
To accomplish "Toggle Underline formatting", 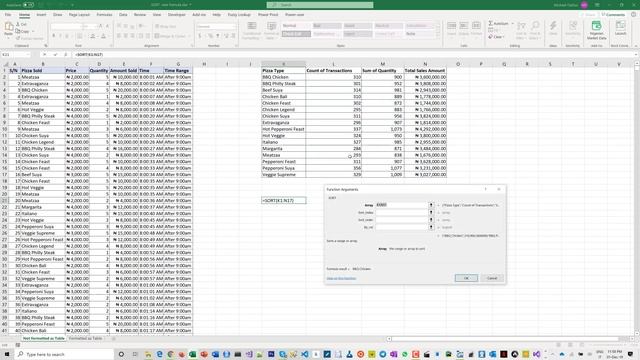I will [67, 36].
